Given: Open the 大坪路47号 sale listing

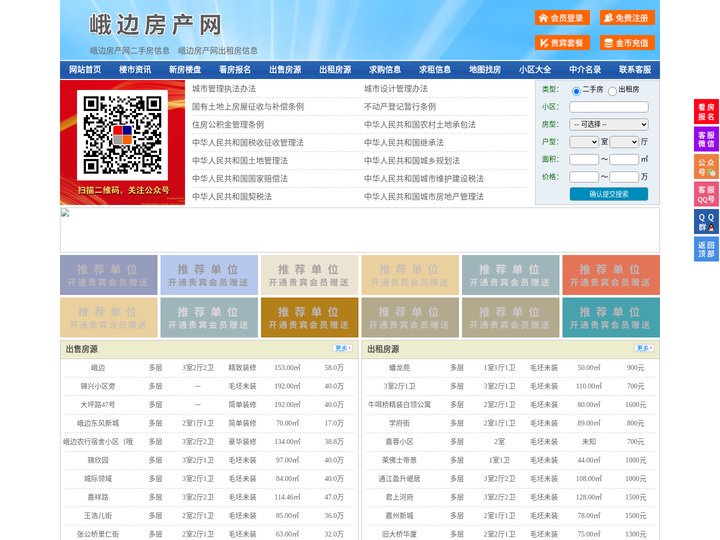Looking at the screenshot, I should click(x=98, y=405).
